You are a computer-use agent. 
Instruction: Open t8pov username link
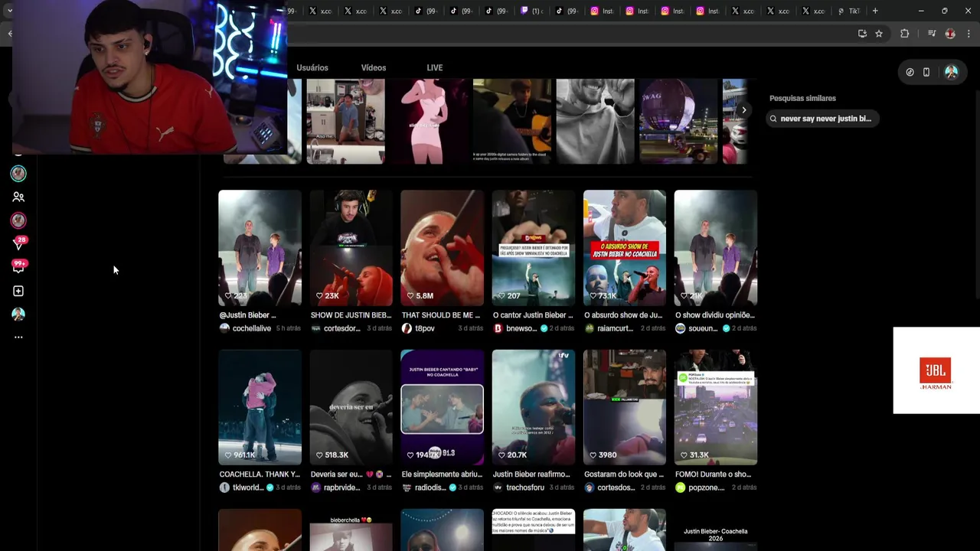pyautogui.click(x=425, y=328)
